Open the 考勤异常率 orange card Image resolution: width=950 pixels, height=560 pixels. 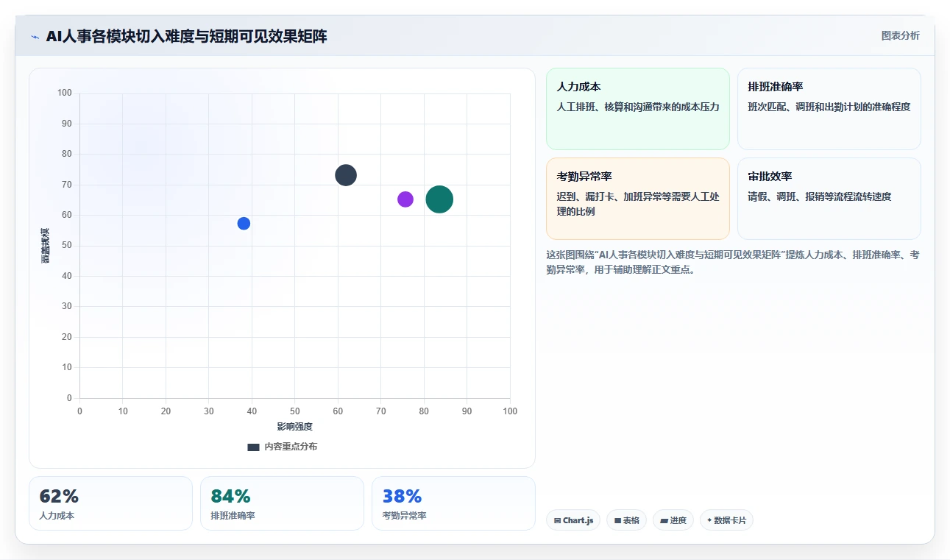point(637,199)
